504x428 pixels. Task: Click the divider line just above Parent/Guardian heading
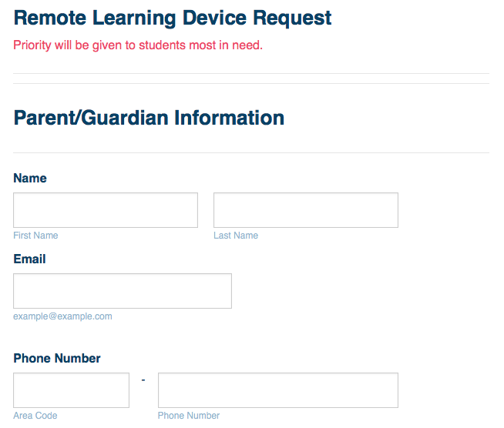point(251,83)
